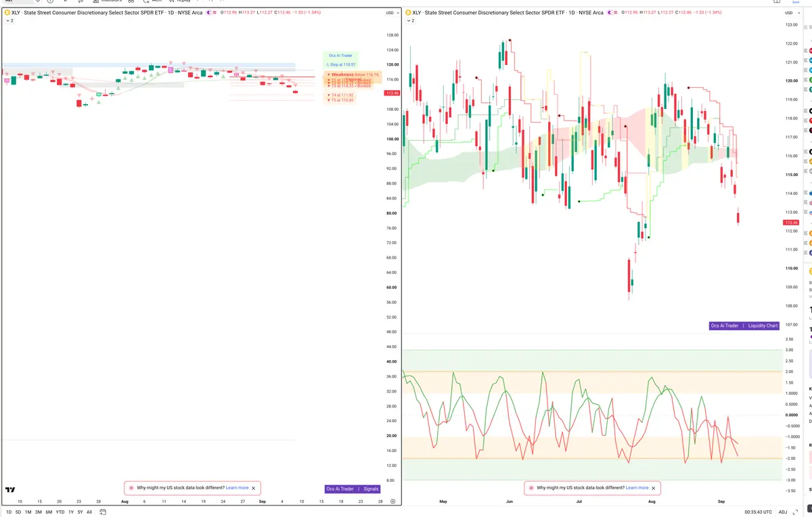Click purple Ocs Ai Trader label in left chart
The image size is (812, 517).
coord(340,489)
